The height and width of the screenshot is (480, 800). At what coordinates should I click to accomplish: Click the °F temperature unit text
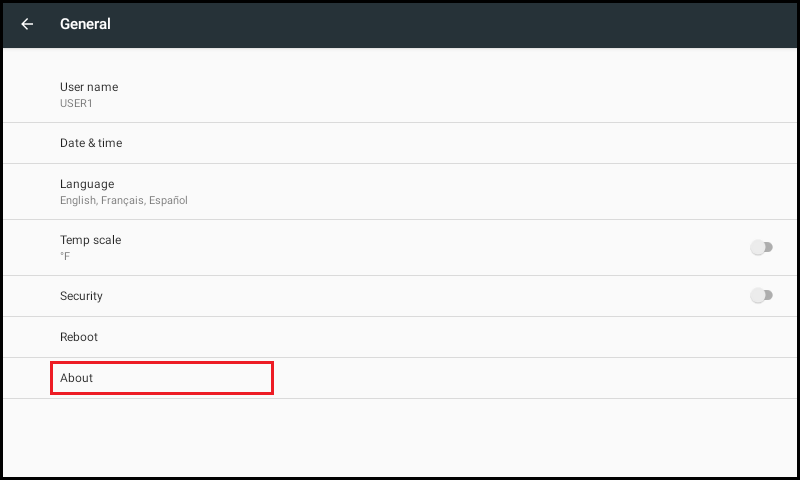pos(65,256)
